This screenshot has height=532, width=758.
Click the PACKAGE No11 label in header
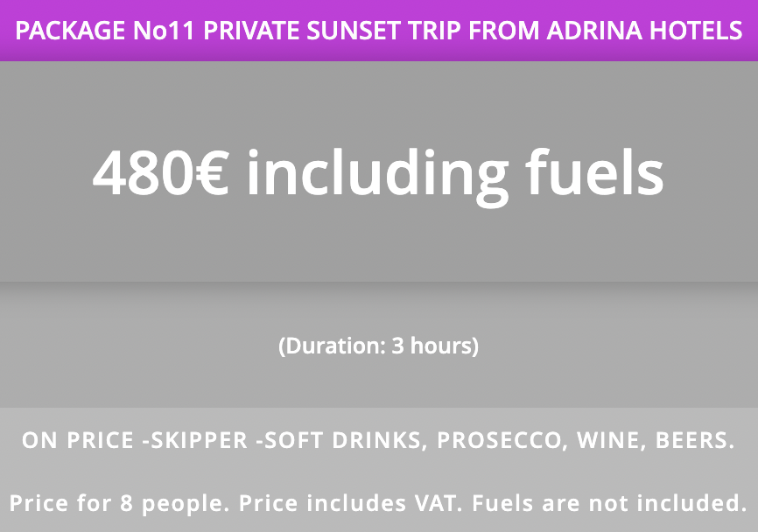pyautogui.click(x=104, y=31)
